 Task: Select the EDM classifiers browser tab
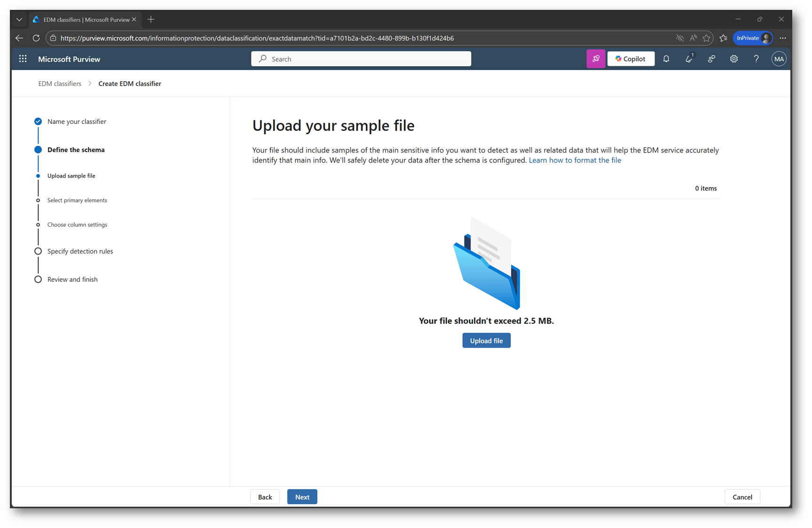coord(85,19)
